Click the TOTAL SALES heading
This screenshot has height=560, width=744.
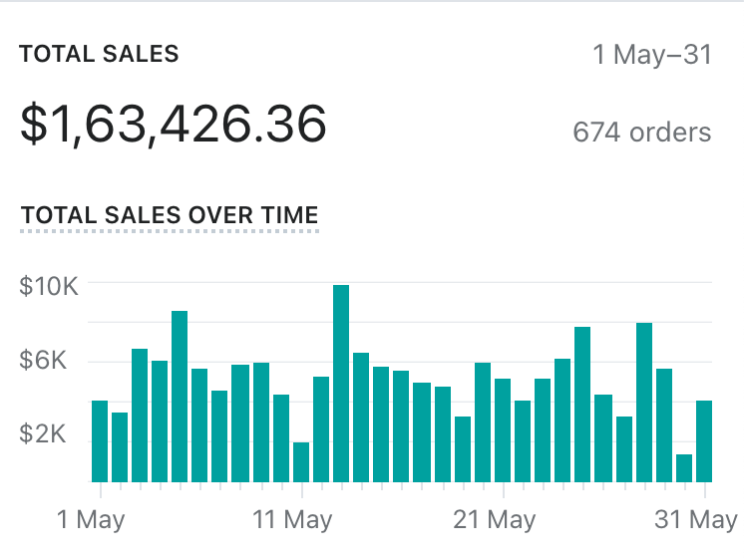(x=99, y=54)
